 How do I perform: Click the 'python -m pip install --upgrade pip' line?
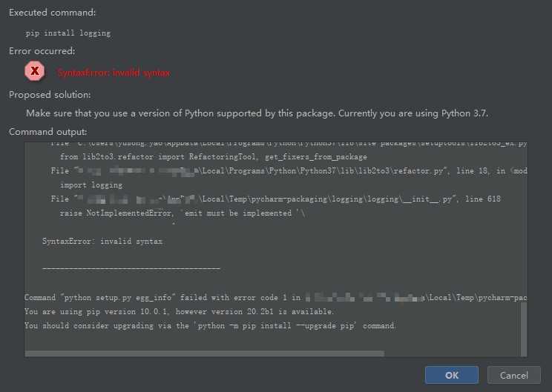click(210, 325)
